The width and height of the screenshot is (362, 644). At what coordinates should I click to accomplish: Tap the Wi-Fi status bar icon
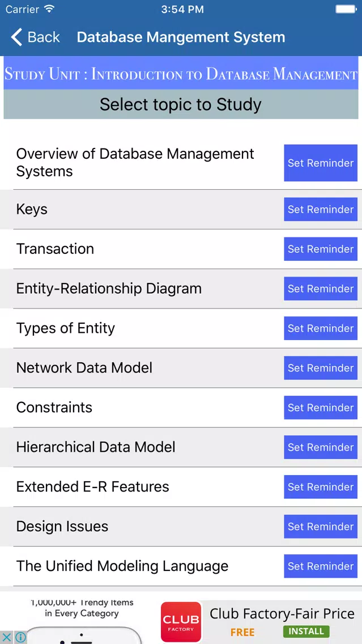coord(49,9)
